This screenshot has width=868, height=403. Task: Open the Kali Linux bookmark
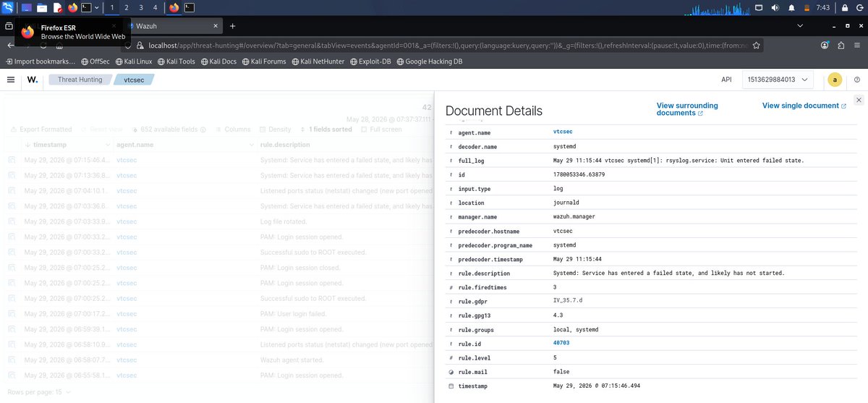pos(133,61)
